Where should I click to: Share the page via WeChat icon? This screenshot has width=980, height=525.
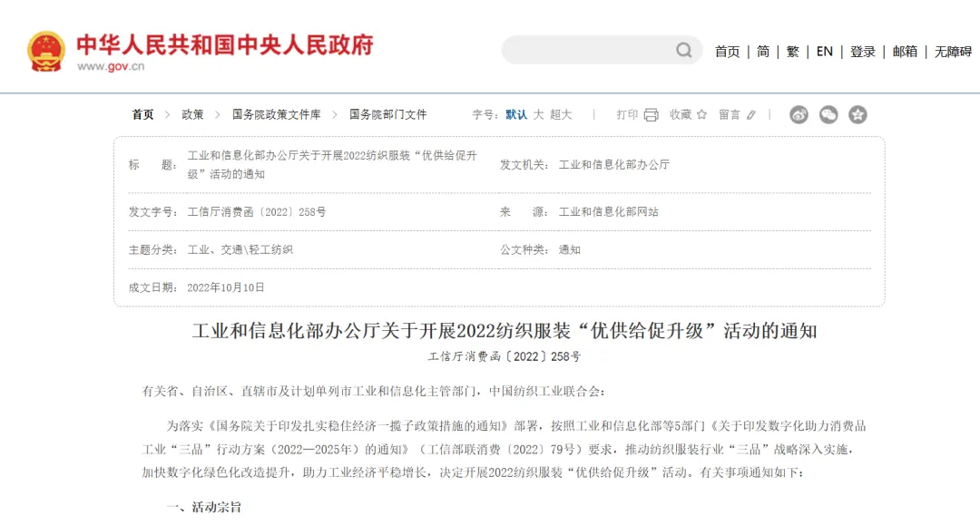tap(828, 114)
